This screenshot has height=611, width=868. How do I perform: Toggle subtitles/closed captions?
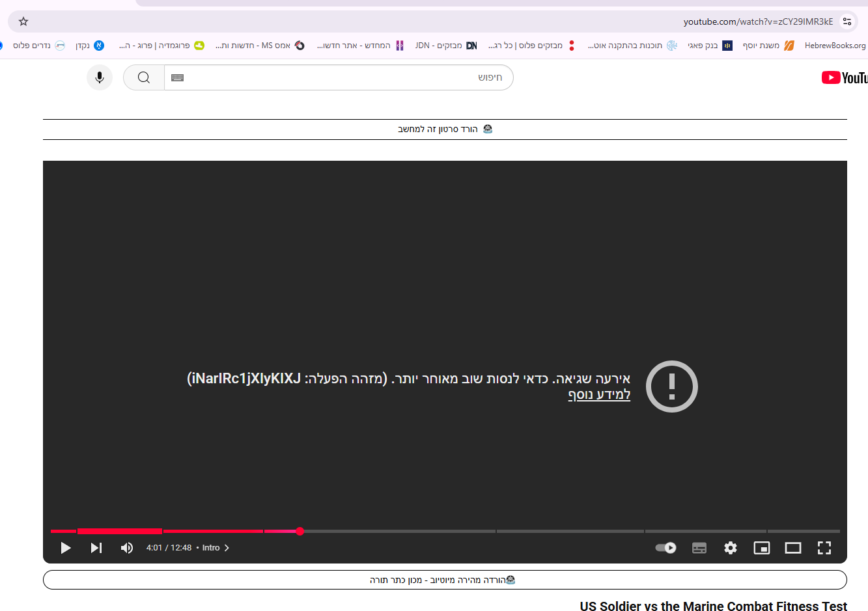[x=699, y=548]
